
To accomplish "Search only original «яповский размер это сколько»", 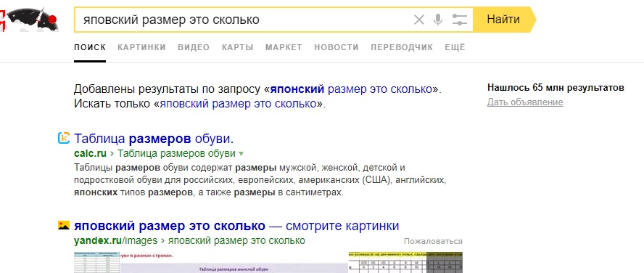I will pos(238,104).
